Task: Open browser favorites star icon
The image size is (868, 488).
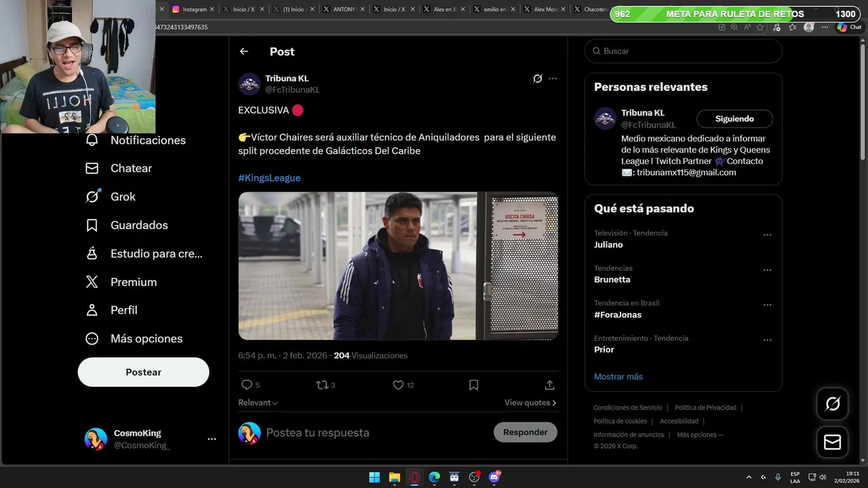Action: pos(760,27)
